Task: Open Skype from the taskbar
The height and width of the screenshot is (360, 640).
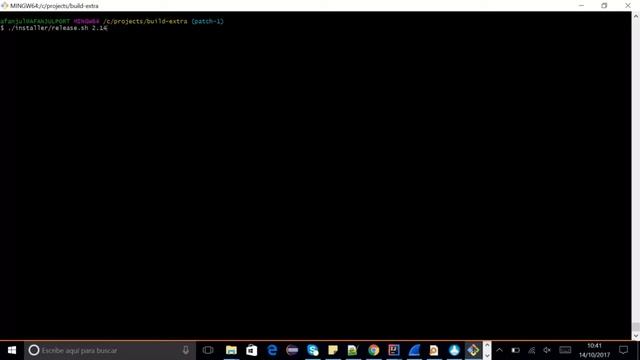Action: [x=313, y=350]
